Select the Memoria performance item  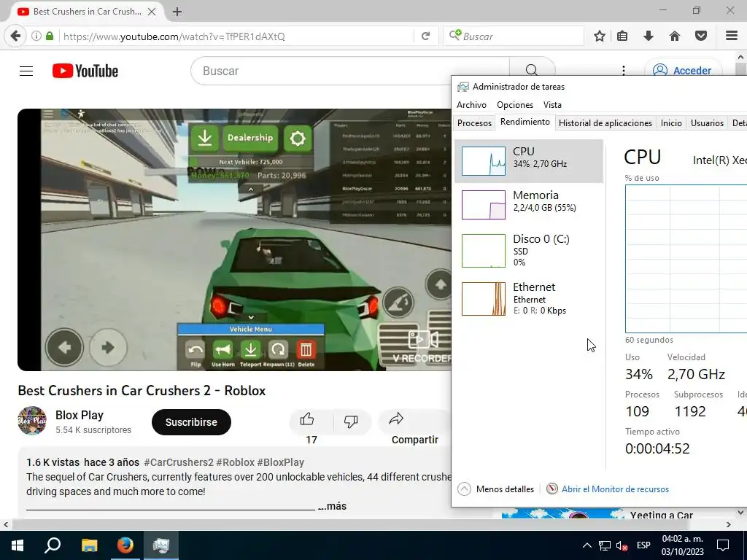[x=529, y=205]
